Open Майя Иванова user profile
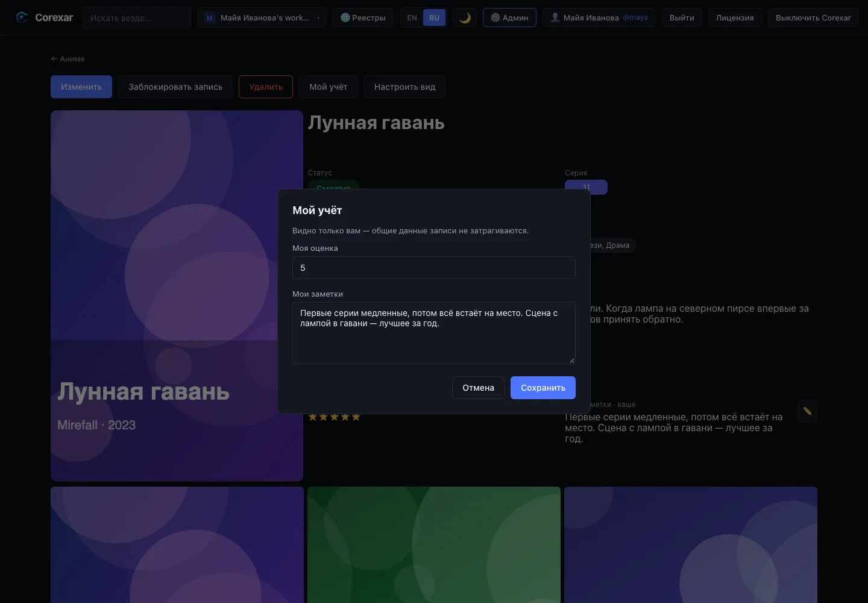The image size is (868, 603). coord(599,17)
